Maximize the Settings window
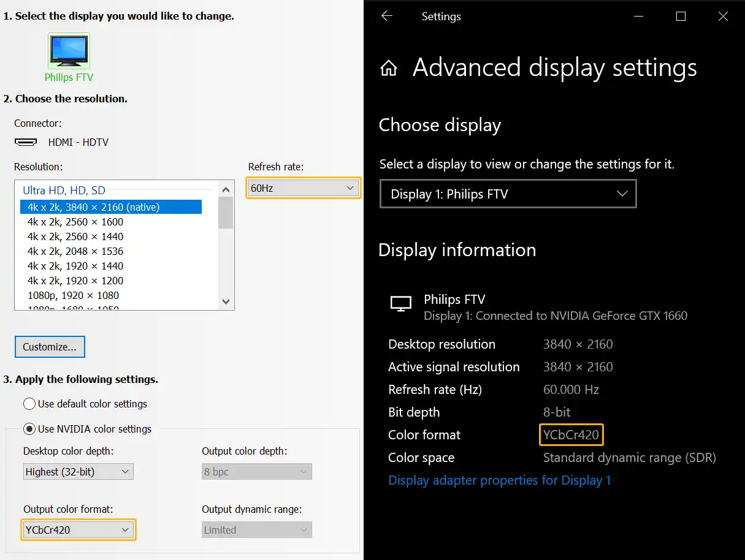Image resolution: width=745 pixels, height=560 pixels. pyautogui.click(x=681, y=17)
